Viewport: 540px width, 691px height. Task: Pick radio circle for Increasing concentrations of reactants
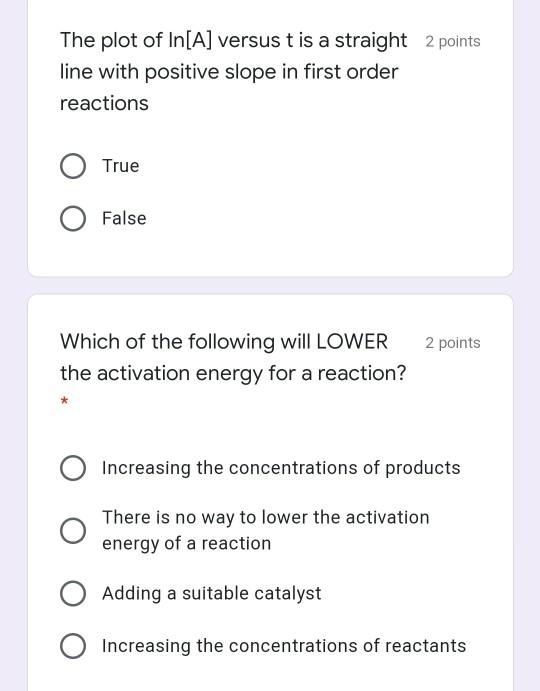(73, 646)
